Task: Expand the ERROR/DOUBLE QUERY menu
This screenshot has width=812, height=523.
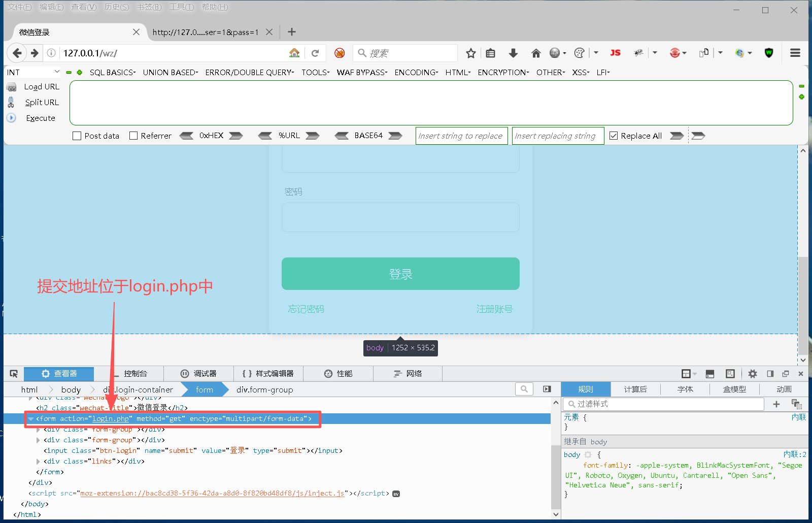Action: [x=250, y=72]
